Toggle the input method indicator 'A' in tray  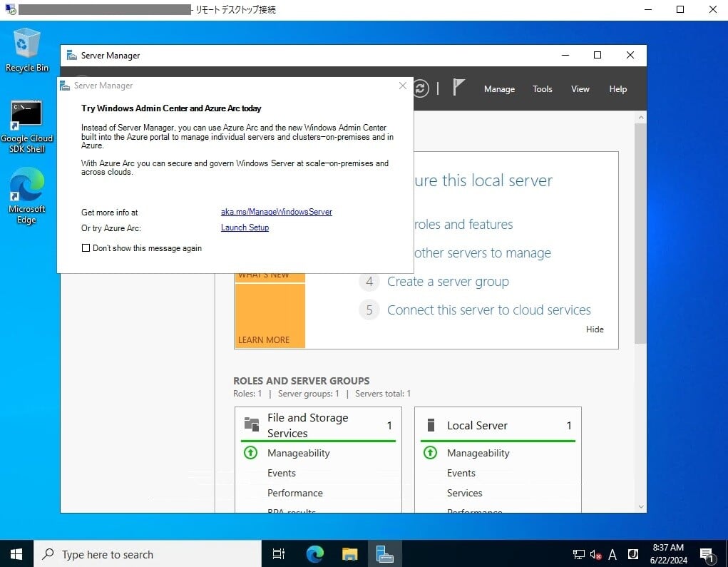pyautogui.click(x=613, y=554)
